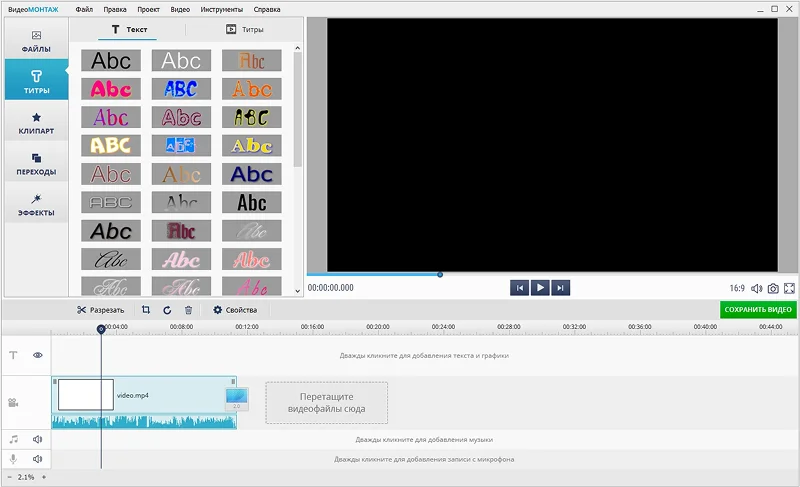Click the Разрезать split button
Screen dimensions: 800x487
click(100, 310)
